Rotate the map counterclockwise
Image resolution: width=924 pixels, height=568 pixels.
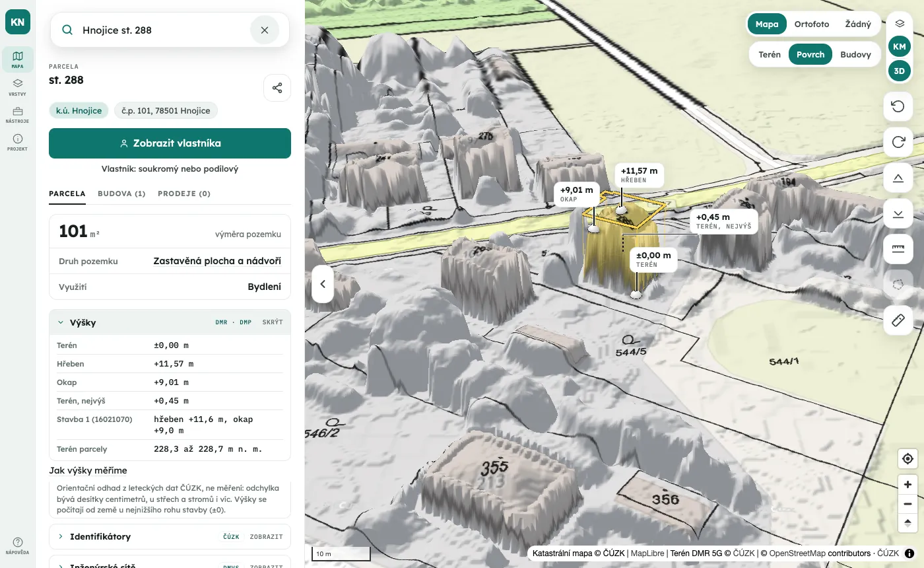pos(898,106)
